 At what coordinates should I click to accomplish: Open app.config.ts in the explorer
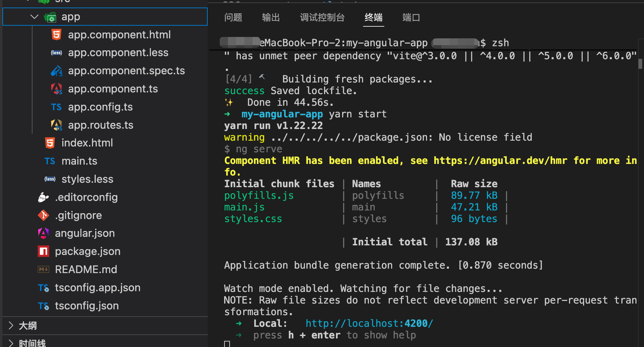pos(100,107)
